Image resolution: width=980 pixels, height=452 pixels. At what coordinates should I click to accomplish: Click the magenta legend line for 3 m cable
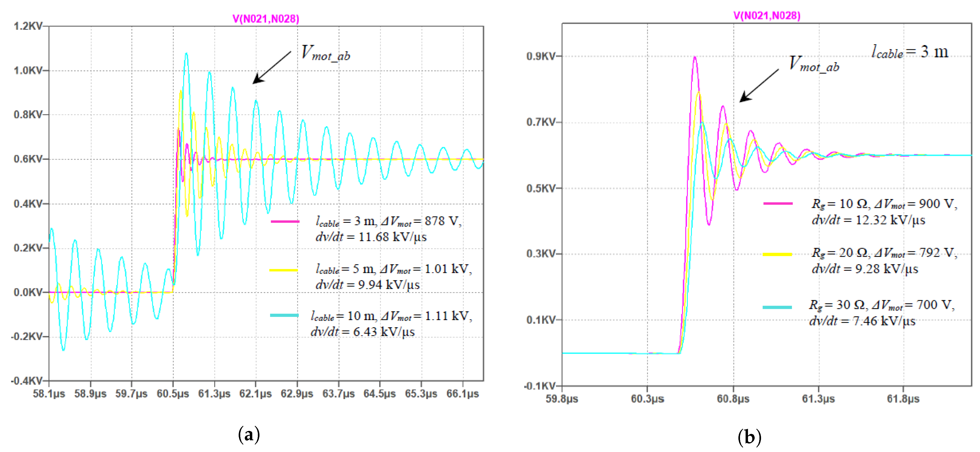click(x=285, y=221)
